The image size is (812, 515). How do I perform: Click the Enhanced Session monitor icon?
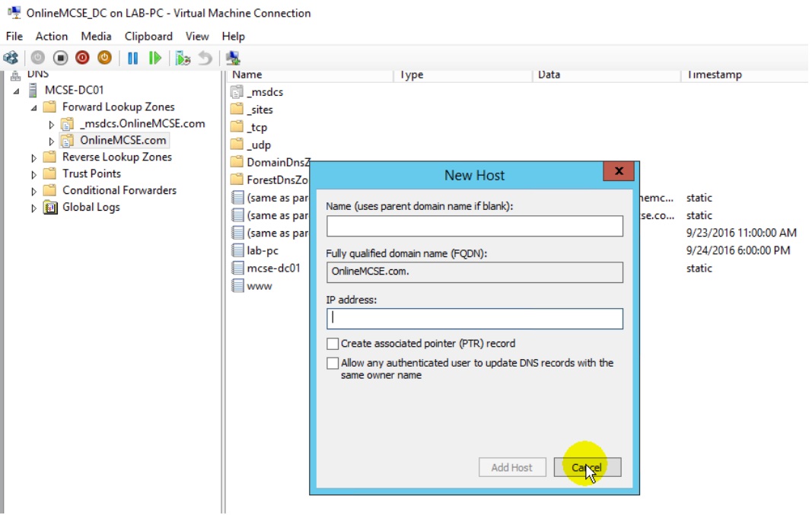point(233,58)
